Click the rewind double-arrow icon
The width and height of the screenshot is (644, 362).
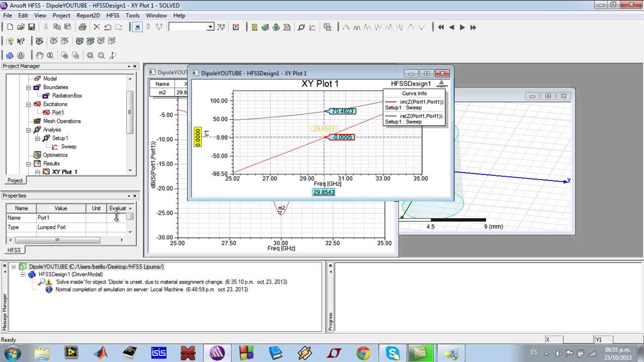[441, 27]
